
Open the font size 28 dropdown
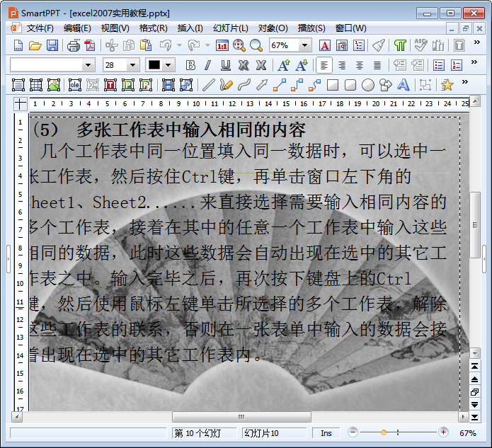coord(132,65)
